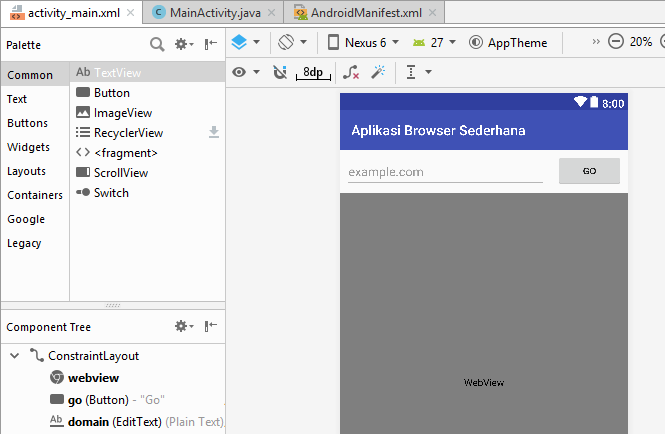This screenshot has width=665, height=434.
Task: Close the activity_main.xml tab
Action: click(131, 13)
